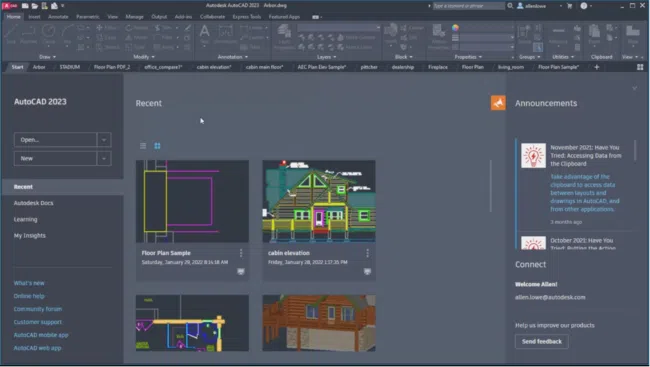Open the three-dot menu on Floor Plan Sample card

click(x=241, y=253)
